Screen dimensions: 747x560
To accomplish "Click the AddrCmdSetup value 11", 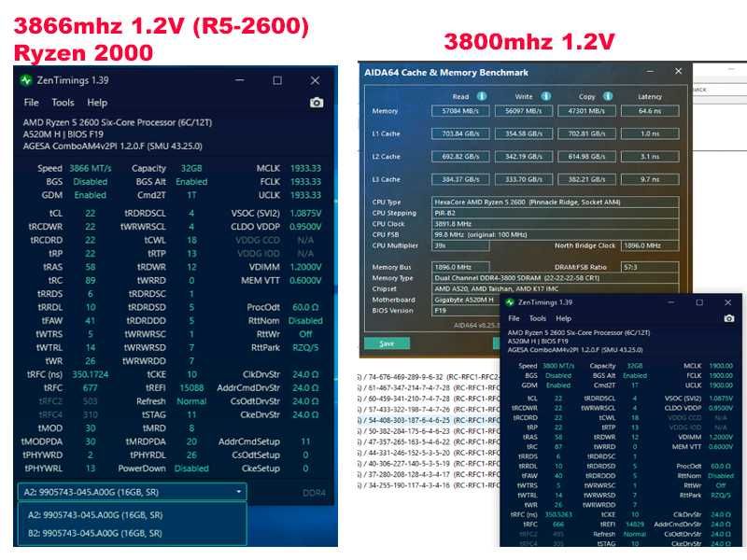I will pos(305,441).
